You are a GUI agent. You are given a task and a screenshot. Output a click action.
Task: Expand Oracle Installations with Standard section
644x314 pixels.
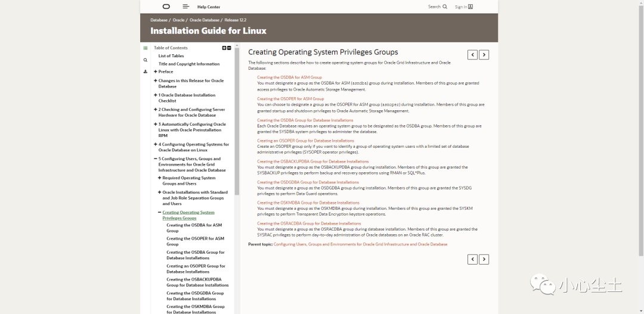tap(159, 192)
